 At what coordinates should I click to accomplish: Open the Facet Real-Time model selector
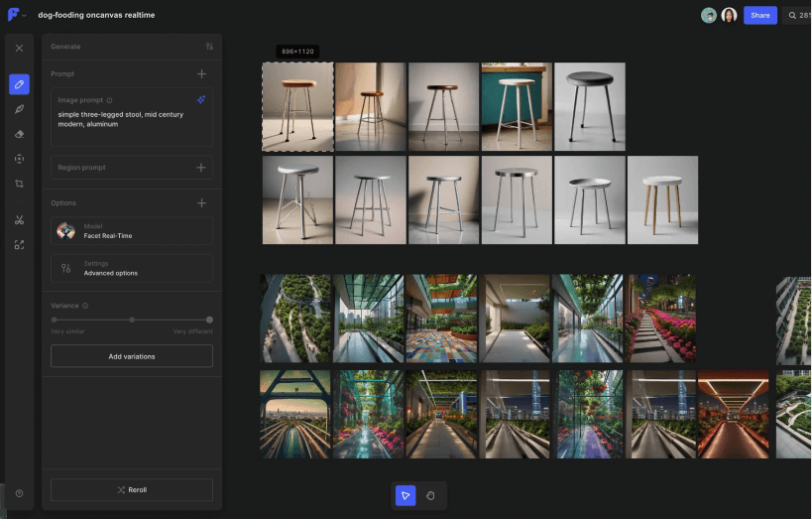(131, 231)
